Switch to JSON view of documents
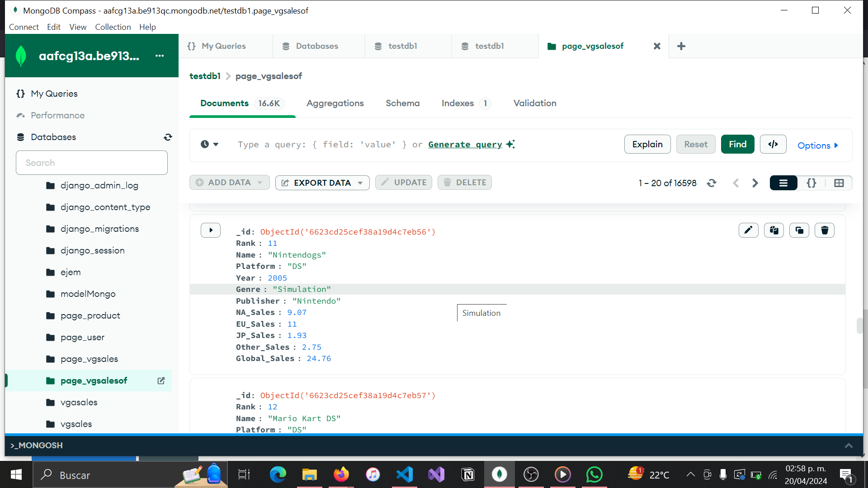868x488 pixels. (x=811, y=183)
